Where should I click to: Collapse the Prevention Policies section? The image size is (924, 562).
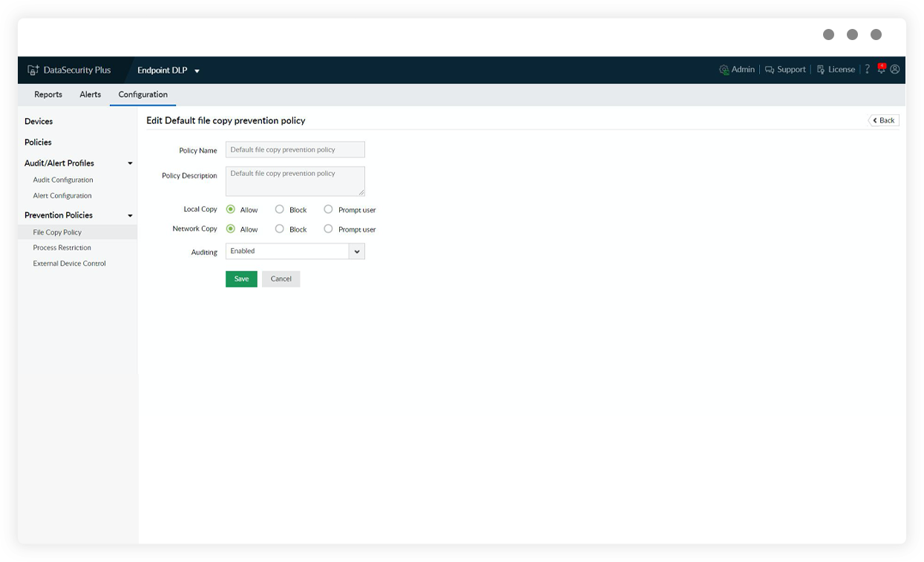coord(131,215)
